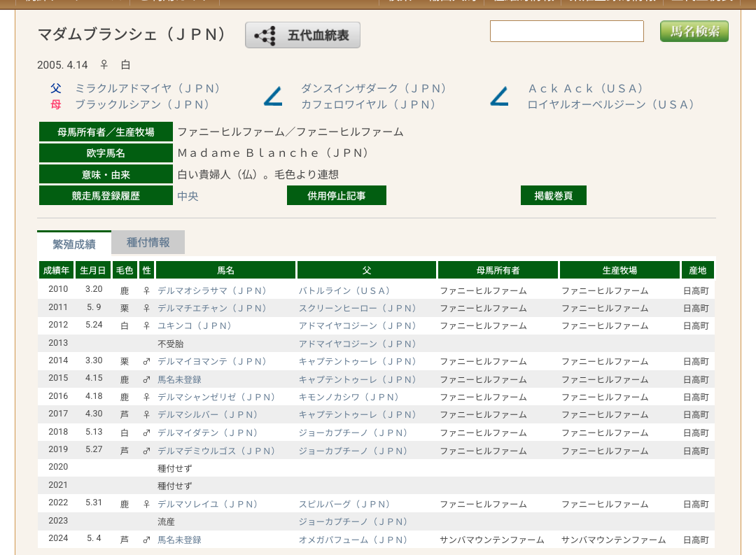Open offspring ユキンコ in 2012 row

tap(194, 326)
